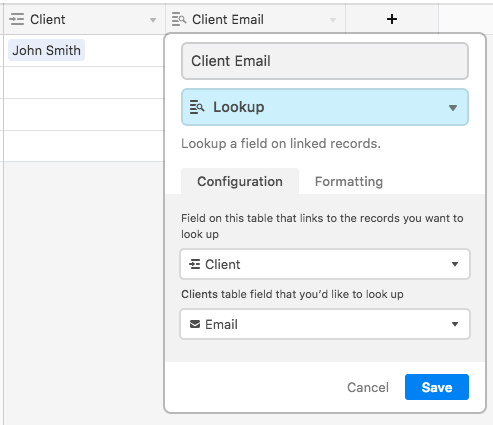Click the linked record icon in Client header
Viewport: 493px width, 425px height.
(17, 19)
